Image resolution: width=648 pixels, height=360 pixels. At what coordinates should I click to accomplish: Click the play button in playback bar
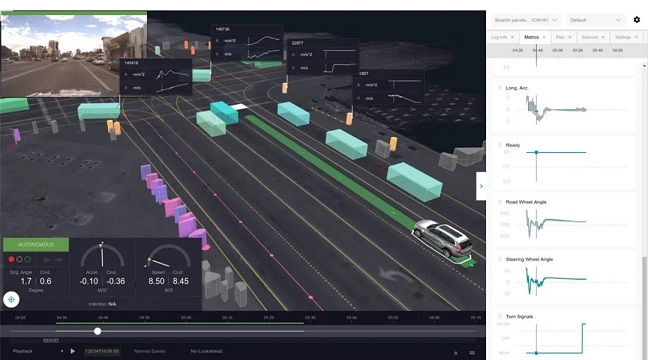[73, 351]
